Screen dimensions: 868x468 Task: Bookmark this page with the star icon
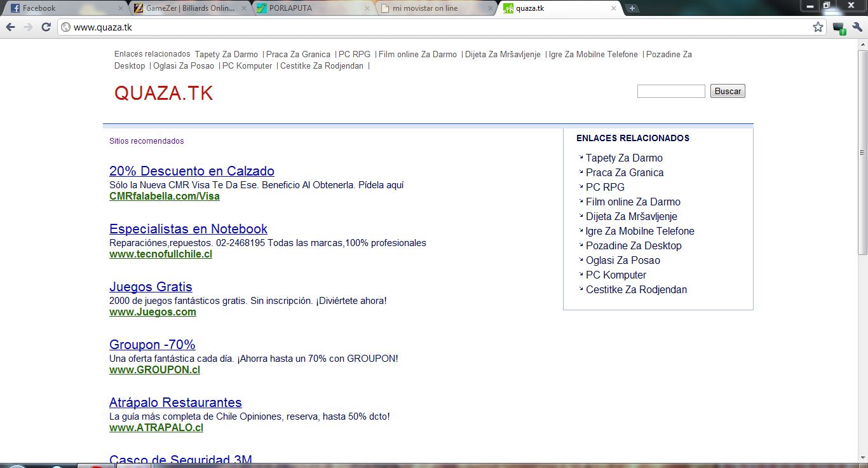(818, 27)
